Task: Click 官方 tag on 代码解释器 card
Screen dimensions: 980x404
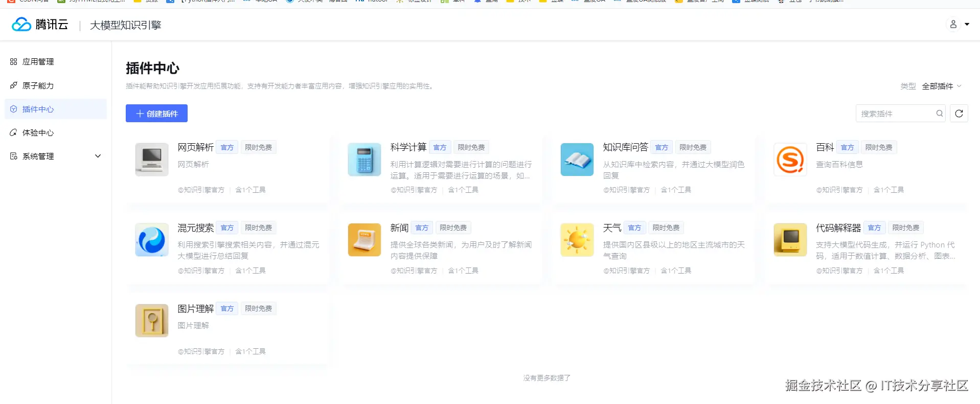Action: pos(875,228)
